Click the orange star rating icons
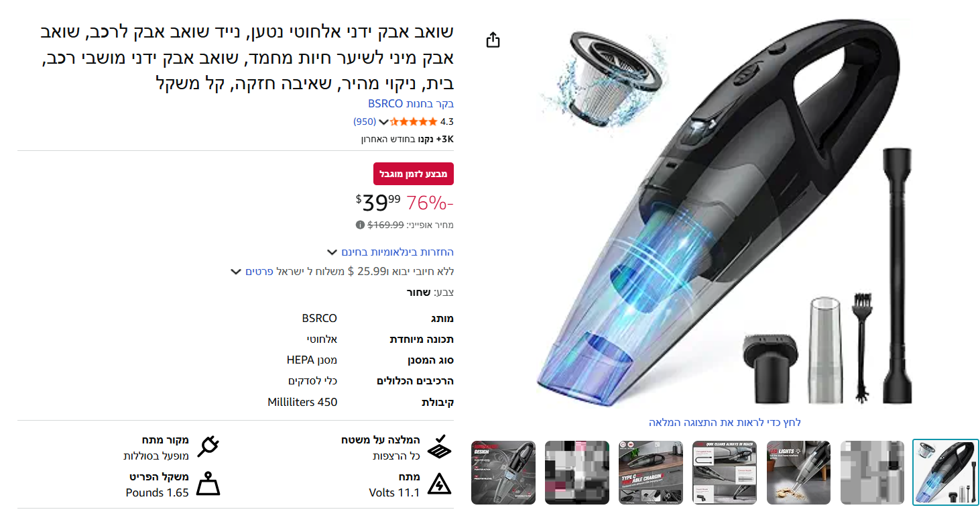Viewport: 980px width, 526px height. 414,121
